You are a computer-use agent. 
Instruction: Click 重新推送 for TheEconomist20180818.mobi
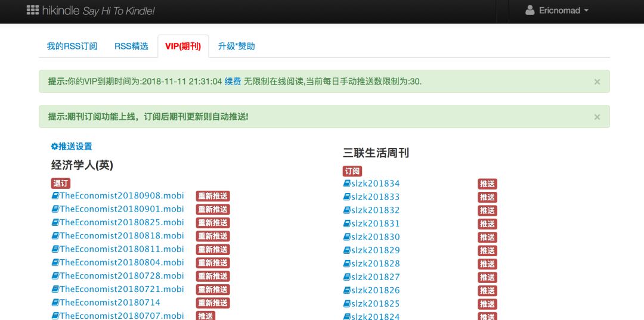point(213,236)
